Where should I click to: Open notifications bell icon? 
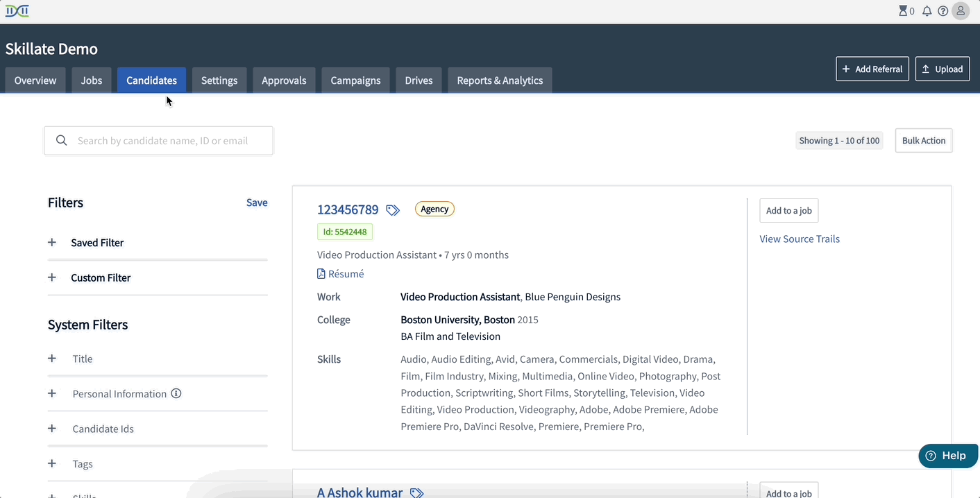click(x=927, y=11)
